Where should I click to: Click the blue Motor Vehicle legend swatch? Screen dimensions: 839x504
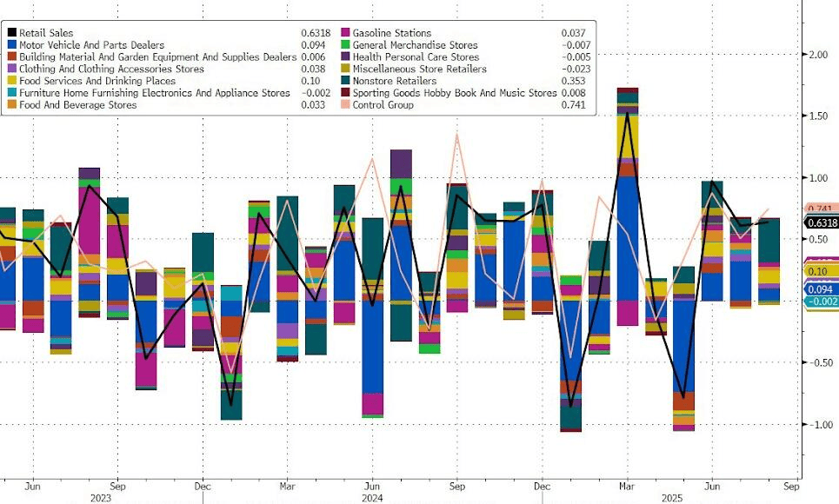click(11, 45)
